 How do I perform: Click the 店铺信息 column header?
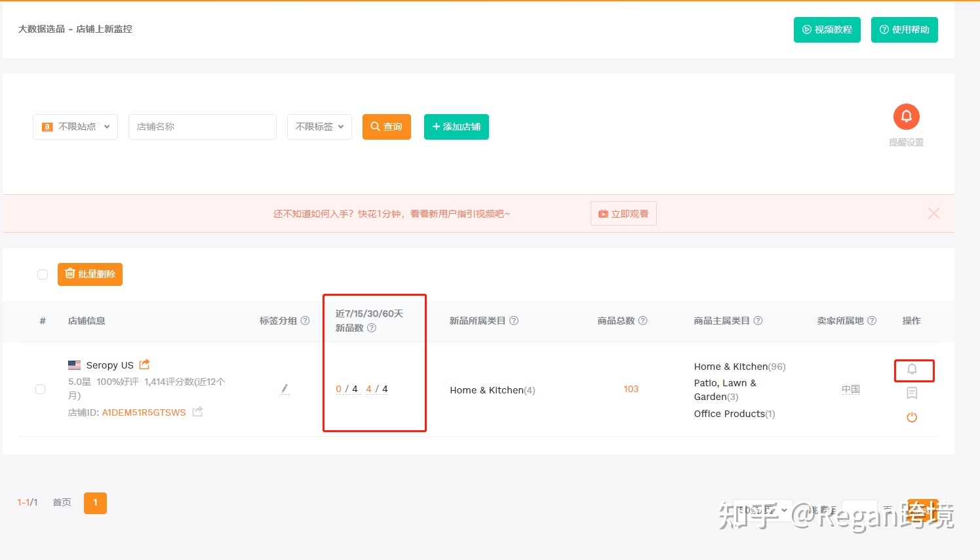[x=87, y=321]
